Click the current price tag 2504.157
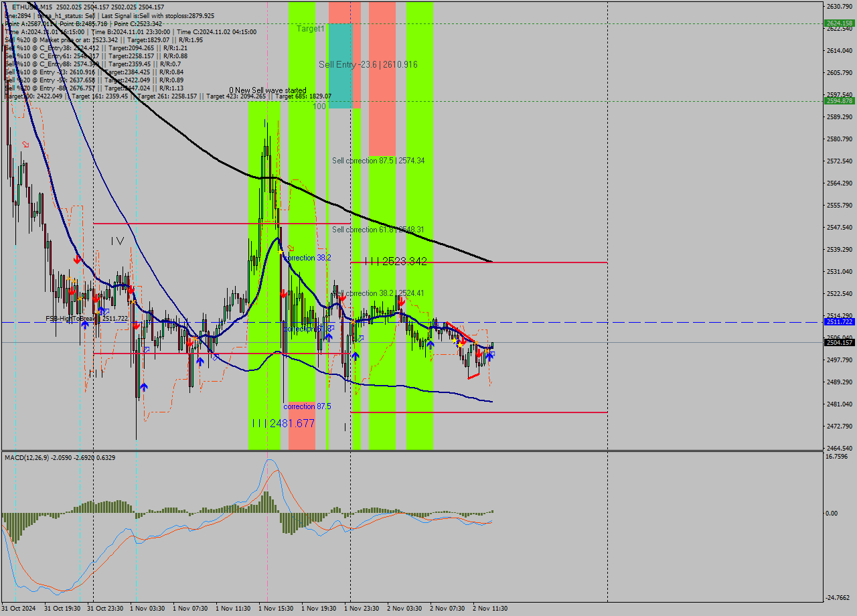The height and width of the screenshot is (616, 857). (x=840, y=343)
